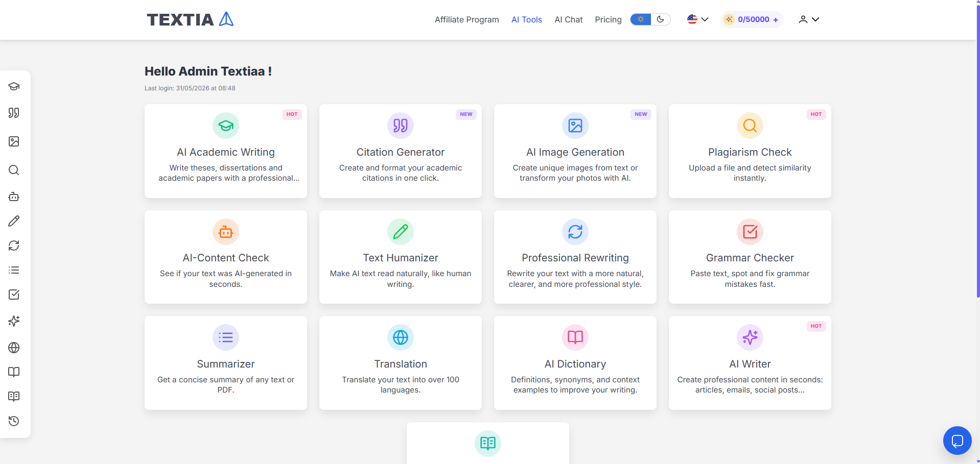Viewport: 980px width, 464px height.
Task: Click 'Upload a file and detect similarity instantly.' text
Action: (750, 173)
